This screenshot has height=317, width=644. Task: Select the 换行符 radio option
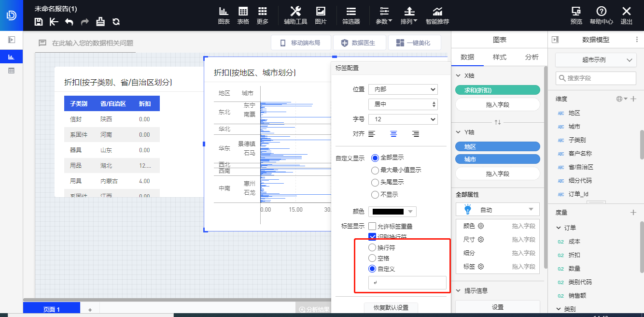[x=372, y=247]
